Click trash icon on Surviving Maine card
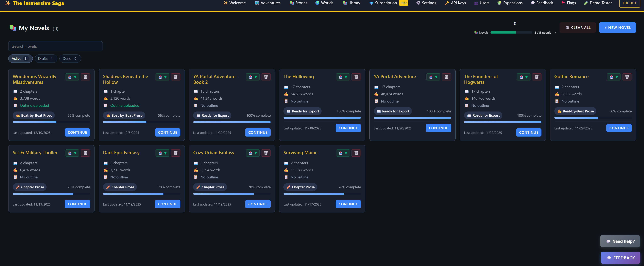This screenshot has width=644, height=266. click(x=356, y=153)
